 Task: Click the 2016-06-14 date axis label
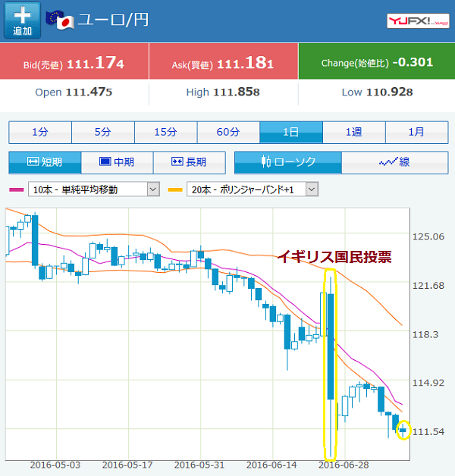[271, 465]
